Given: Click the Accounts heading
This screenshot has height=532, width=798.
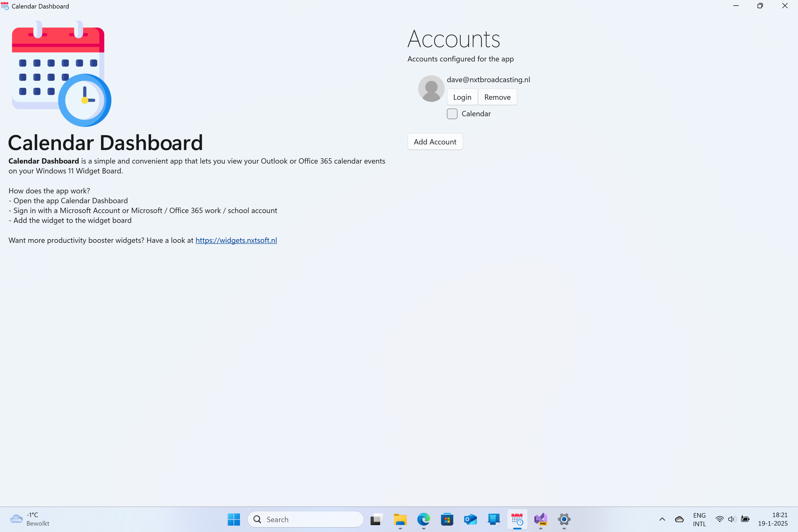Looking at the screenshot, I should pyautogui.click(x=454, y=39).
